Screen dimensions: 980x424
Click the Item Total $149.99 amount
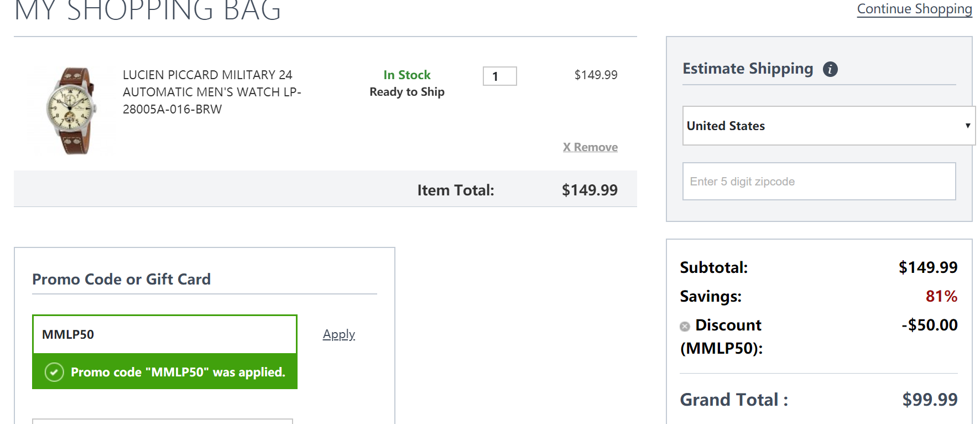tap(590, 190)
